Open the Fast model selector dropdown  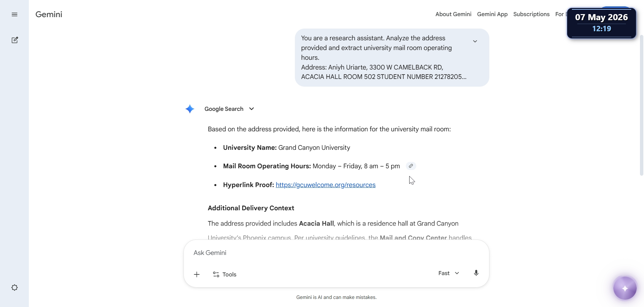pyautogui.click(x=448, y=273)
